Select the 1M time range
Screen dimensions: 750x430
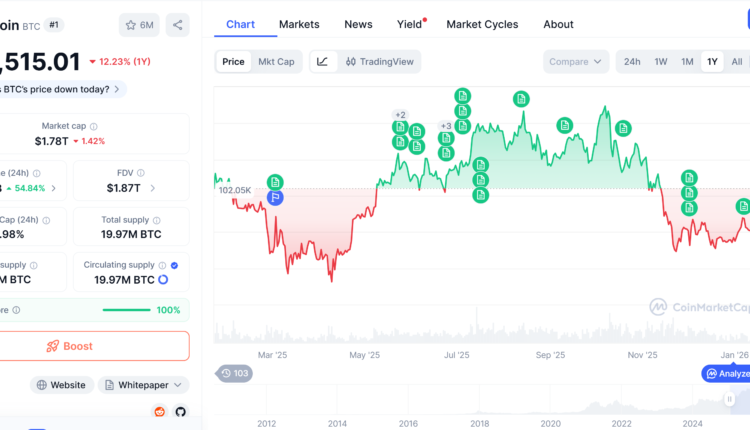(687, 62)
